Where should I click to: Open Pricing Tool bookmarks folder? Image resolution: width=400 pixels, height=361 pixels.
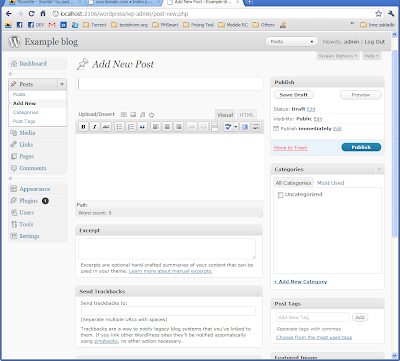tap(198, 25)
